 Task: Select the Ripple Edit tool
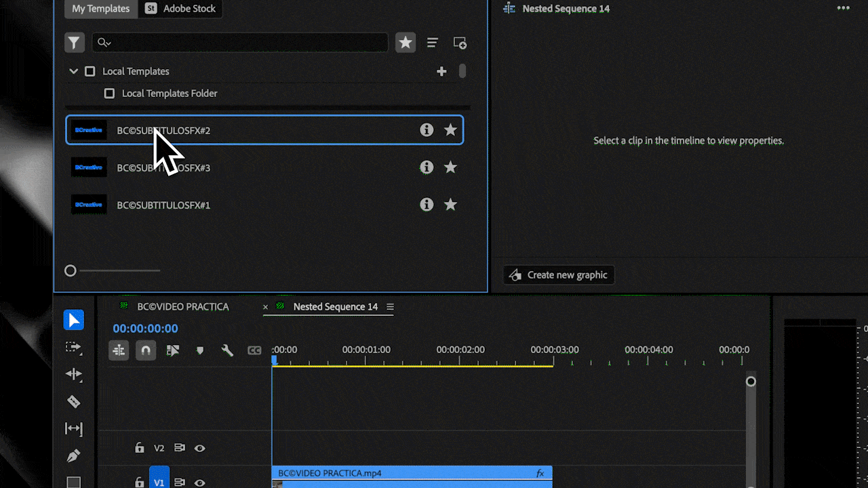point(73,374)
